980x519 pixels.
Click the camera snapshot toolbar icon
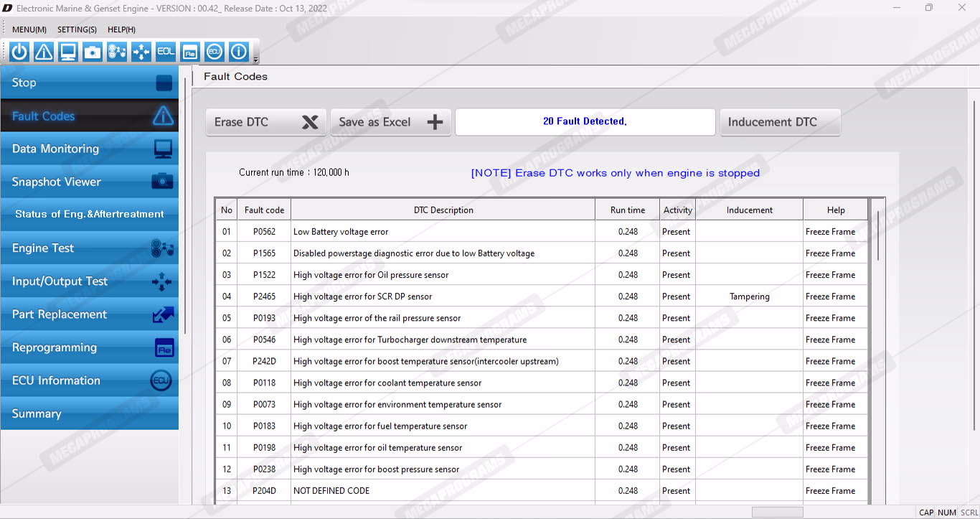click(x=93, y=52)
